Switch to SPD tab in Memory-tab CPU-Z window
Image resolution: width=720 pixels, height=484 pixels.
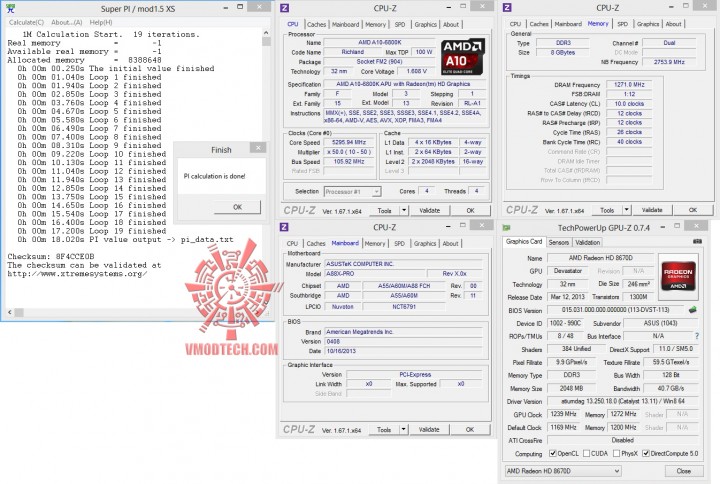(622, 24)
